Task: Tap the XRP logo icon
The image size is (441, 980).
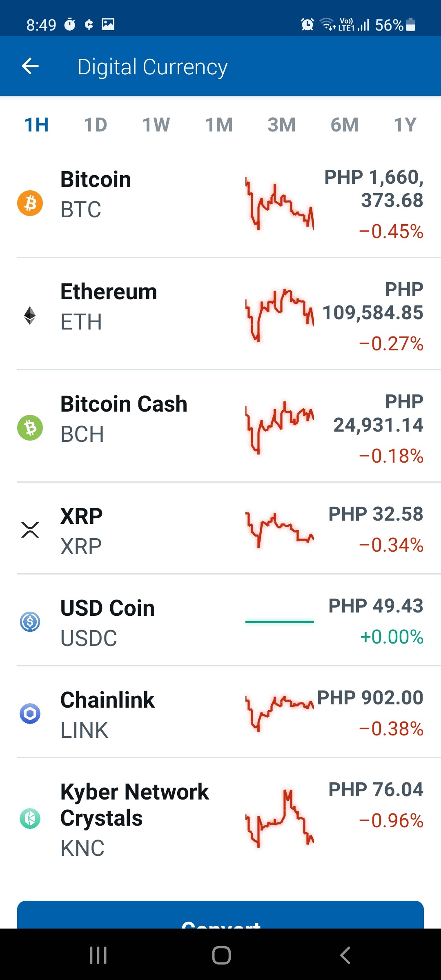Action: [x=30, y=530]
